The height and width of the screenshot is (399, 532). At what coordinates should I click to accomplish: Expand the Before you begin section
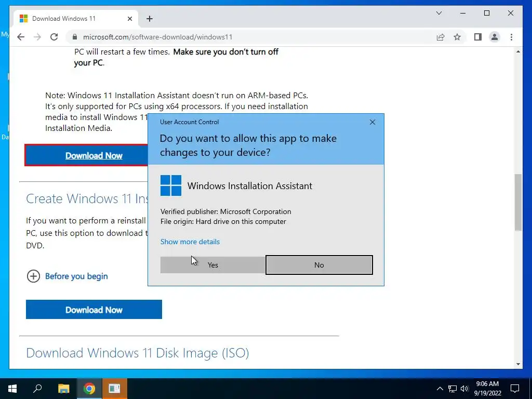click(x=33, y=276)
